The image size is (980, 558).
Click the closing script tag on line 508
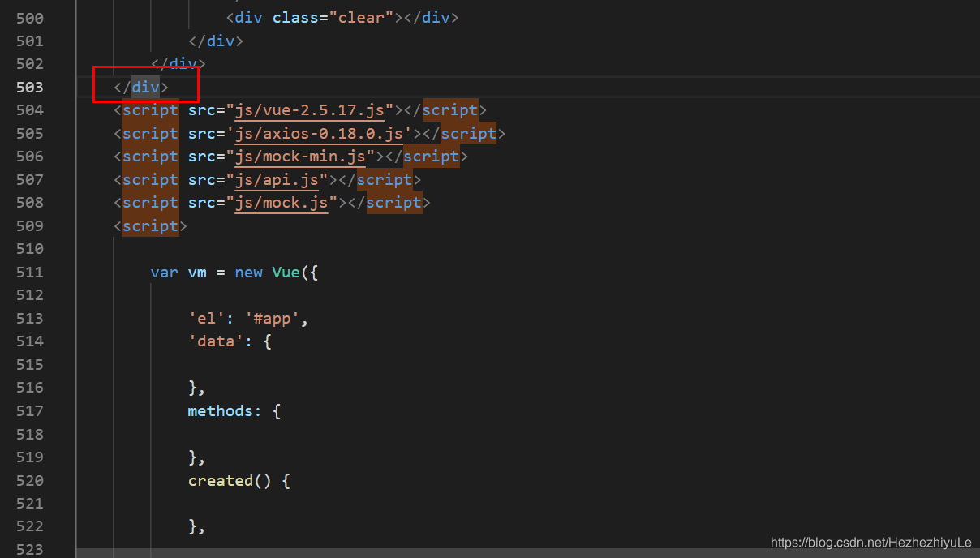(x=389, y=202)
